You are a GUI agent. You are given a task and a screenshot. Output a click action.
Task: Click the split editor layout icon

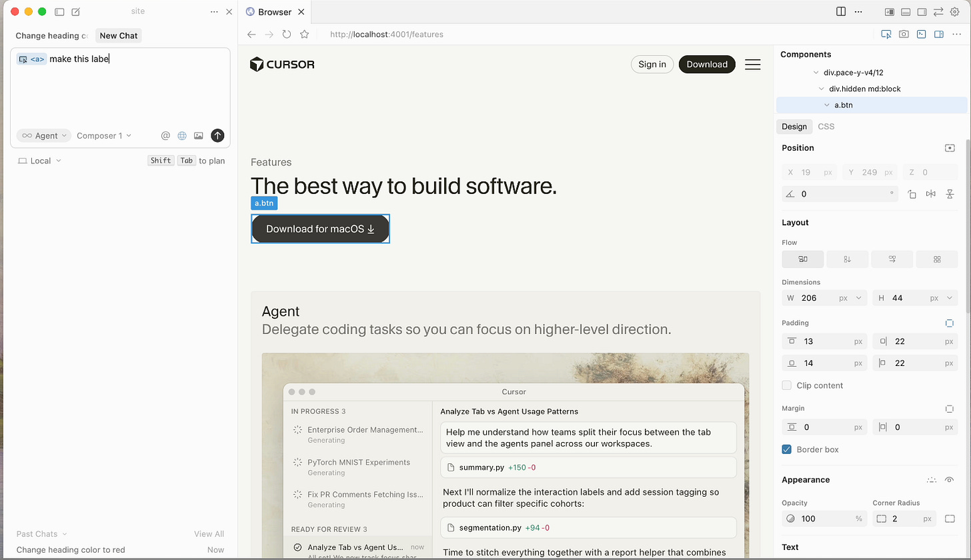pos(841,11)
